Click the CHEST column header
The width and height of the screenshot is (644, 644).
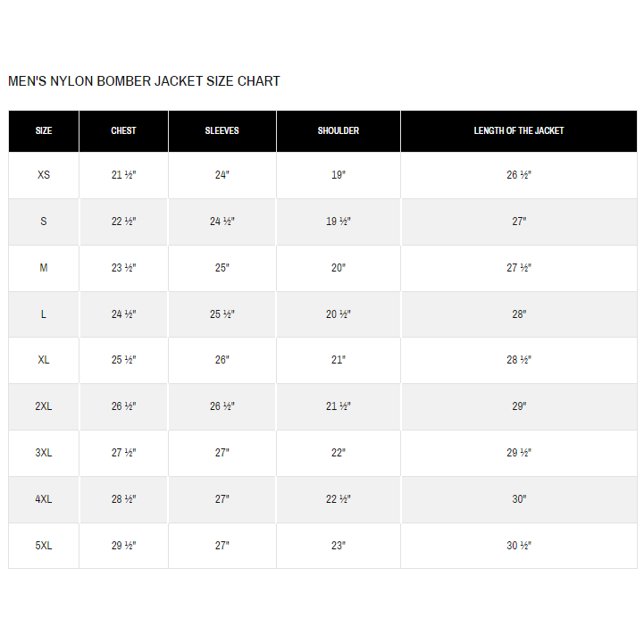coord(123,130)
